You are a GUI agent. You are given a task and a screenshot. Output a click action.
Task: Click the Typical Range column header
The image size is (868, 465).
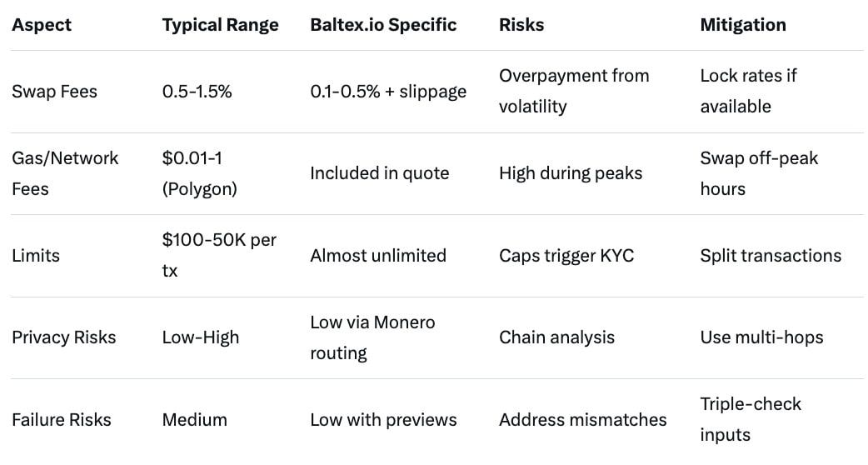click(x=220, y=25)
